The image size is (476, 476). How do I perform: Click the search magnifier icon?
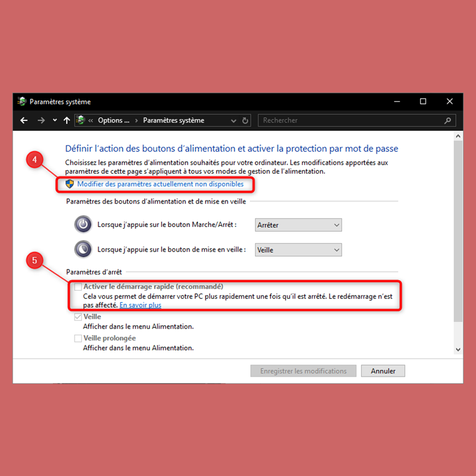click(x=447, y=120)
